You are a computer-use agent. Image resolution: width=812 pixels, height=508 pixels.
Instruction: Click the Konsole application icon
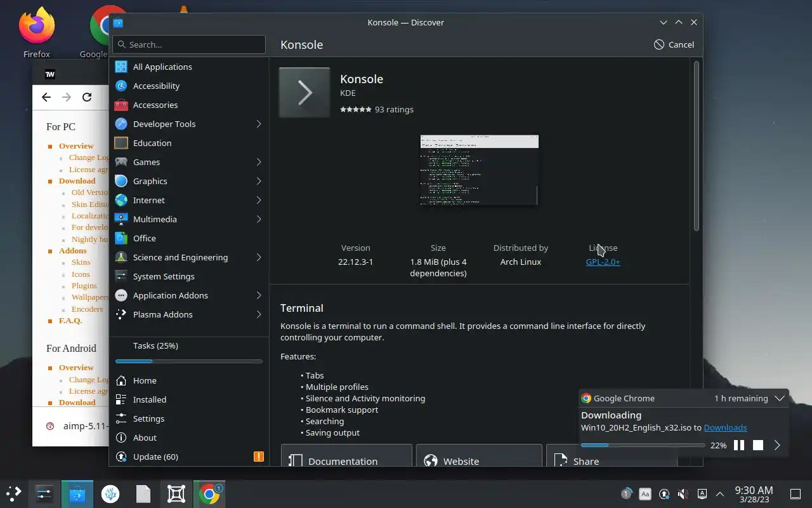coord(304,93)
